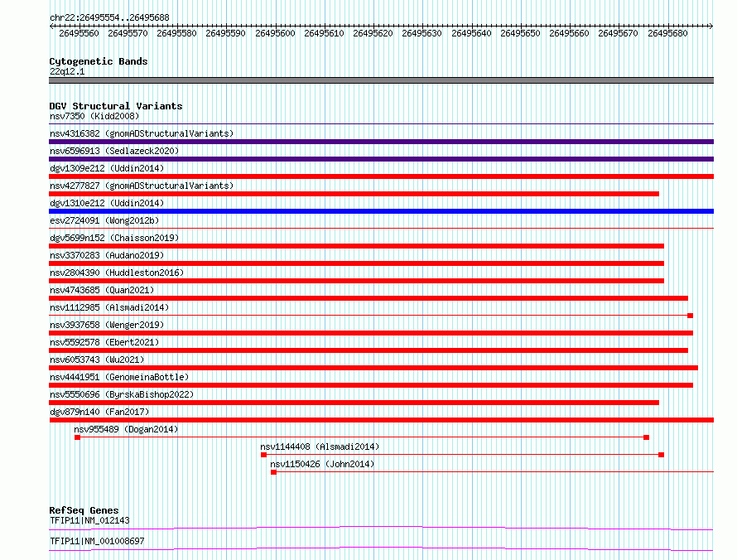The image size is (737, 560).
Task: Open nsv1112985 (Alsmadi2014) label
Action: coord(109,307)
